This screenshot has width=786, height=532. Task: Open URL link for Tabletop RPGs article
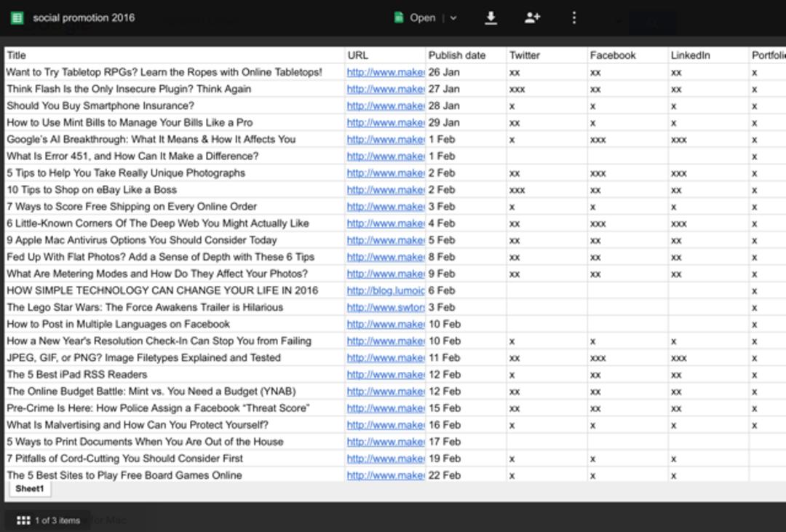tap(386, 72)
